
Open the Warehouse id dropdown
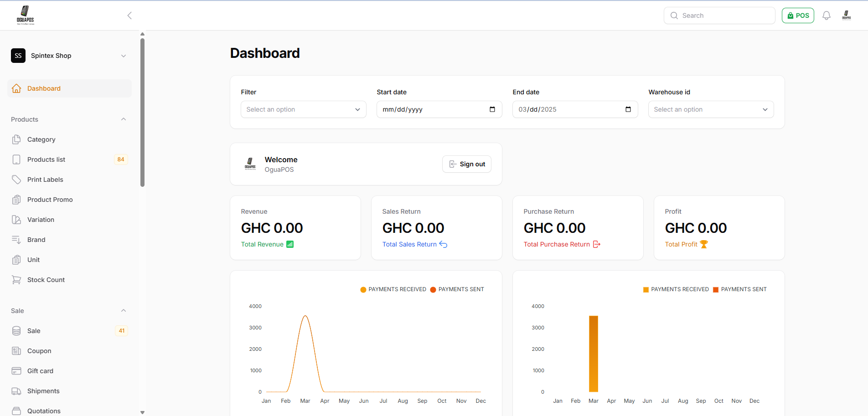pyautogui.click(x=711, y=109)
